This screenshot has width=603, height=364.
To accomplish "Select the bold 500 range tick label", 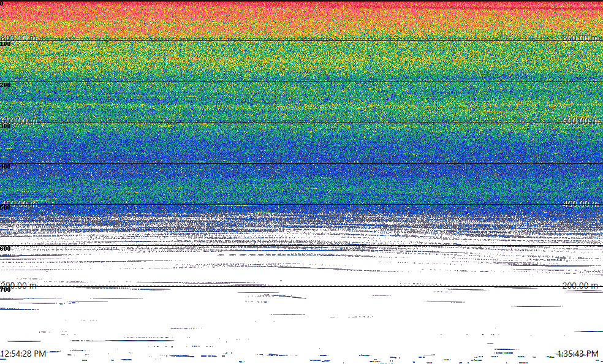I will pos(6,208).
